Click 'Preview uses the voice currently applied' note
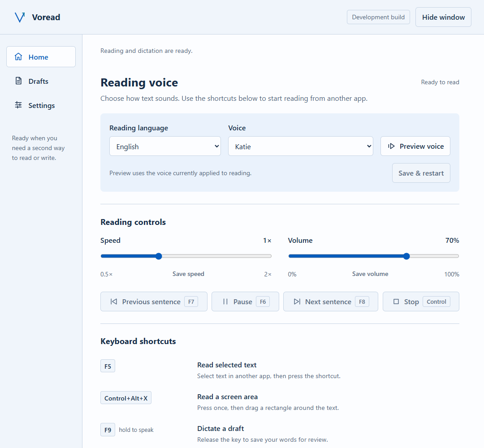The height and width of the screenshot is (448, 484). click(x=180, y=173)
